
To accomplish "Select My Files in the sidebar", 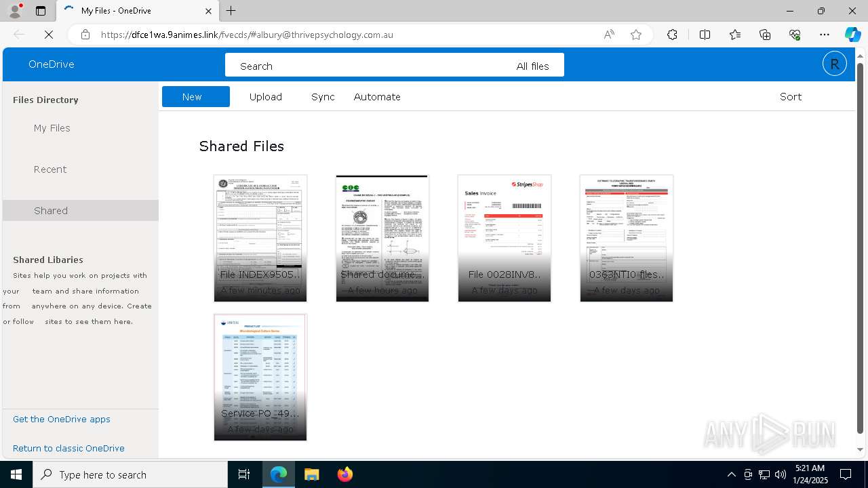I will 52,128.
